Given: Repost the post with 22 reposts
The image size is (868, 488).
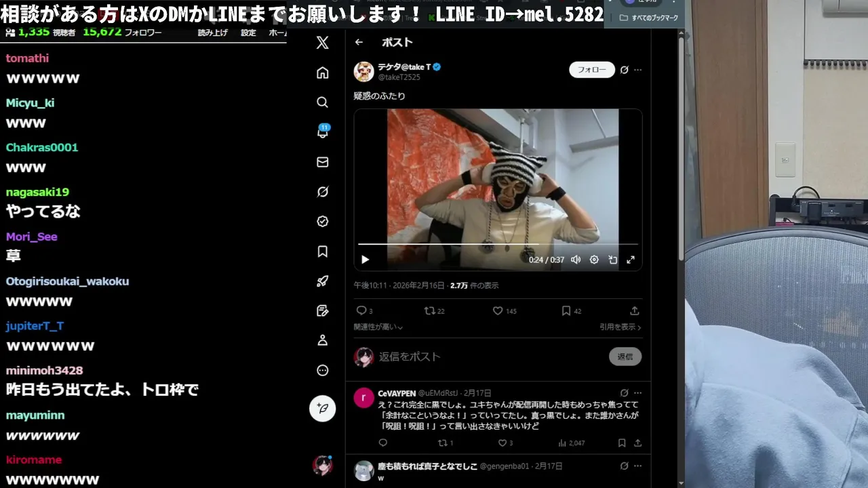Looking at the screenshot, I should 434,310.
